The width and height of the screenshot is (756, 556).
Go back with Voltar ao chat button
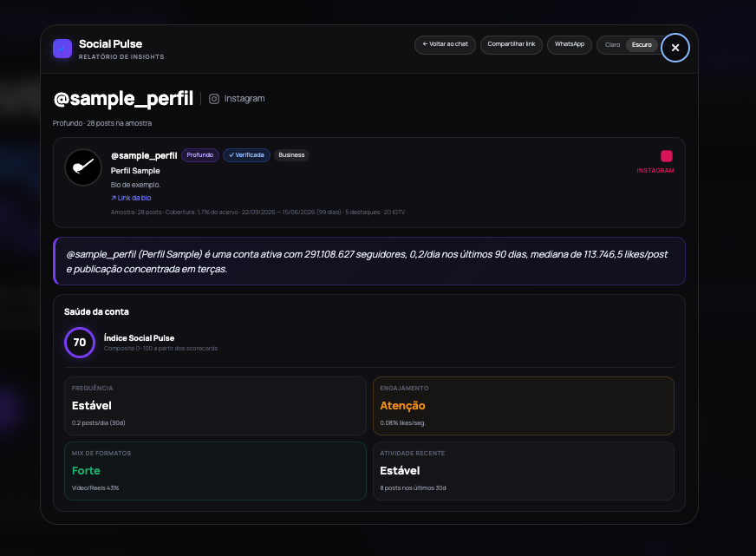pos(445,44)
